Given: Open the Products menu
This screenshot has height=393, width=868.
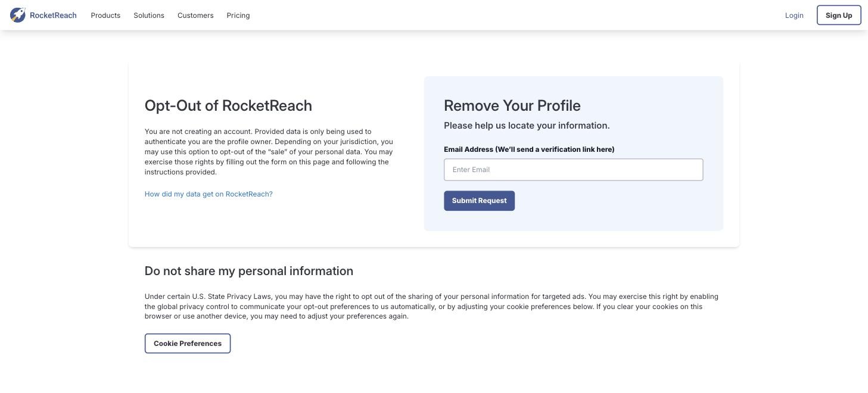Looking at the screenshot, I should tap(105, 15).
